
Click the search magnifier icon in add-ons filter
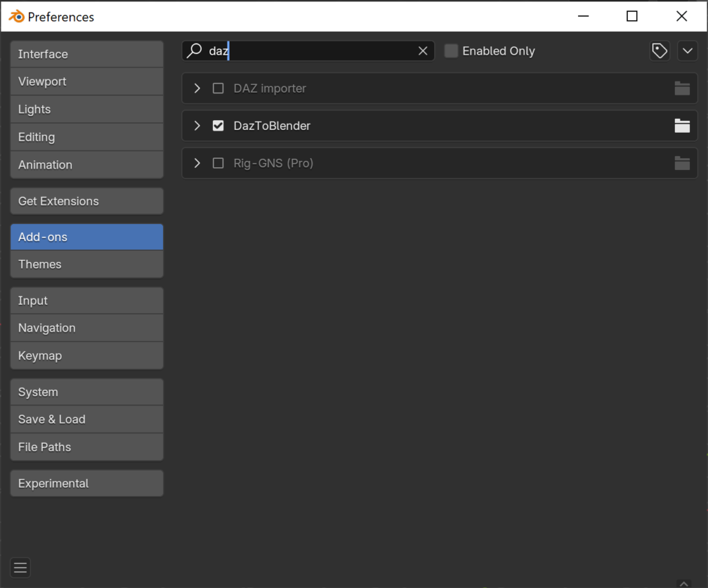pyautogui.click(x=194, y=50)
